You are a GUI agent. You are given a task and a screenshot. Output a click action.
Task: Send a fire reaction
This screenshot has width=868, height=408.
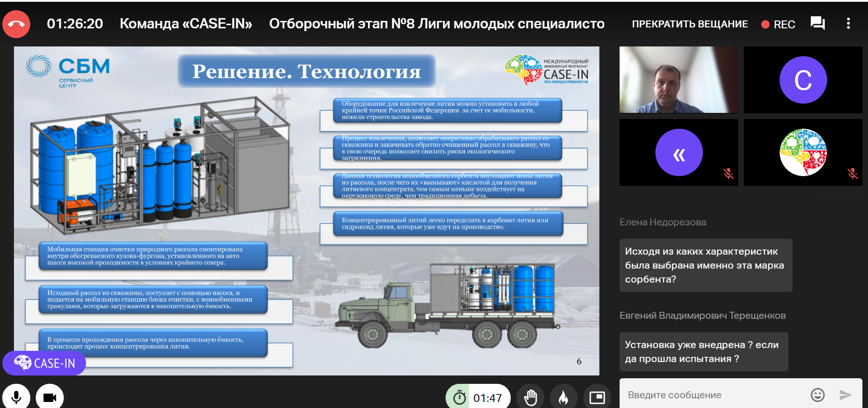(x=564, y=397)
